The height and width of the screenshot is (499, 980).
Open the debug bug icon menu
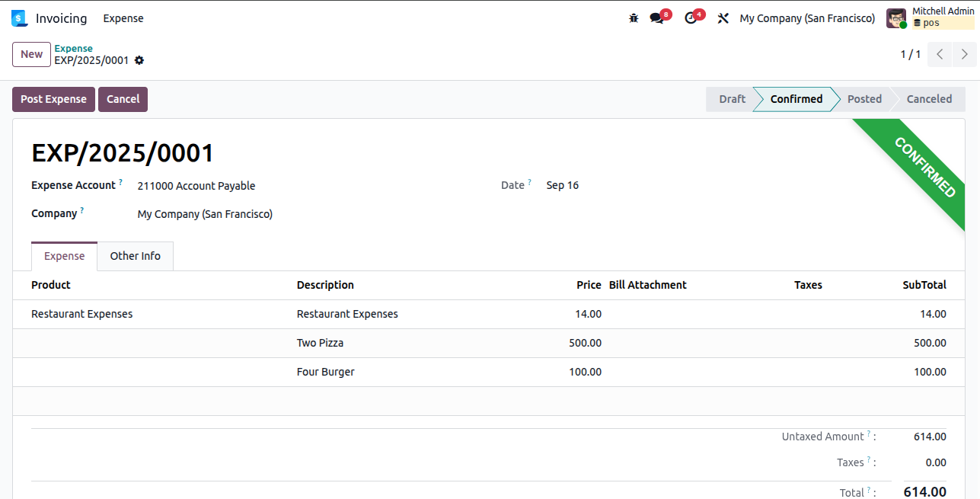pyautogui.click(x=634, y=18)
